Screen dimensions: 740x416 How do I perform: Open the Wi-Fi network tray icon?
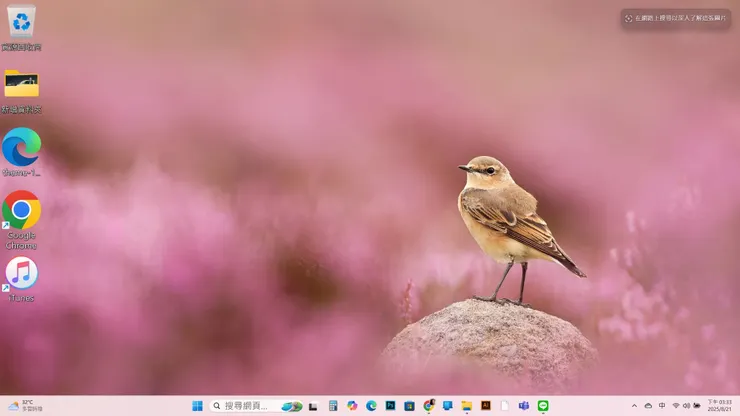point(676,406)
